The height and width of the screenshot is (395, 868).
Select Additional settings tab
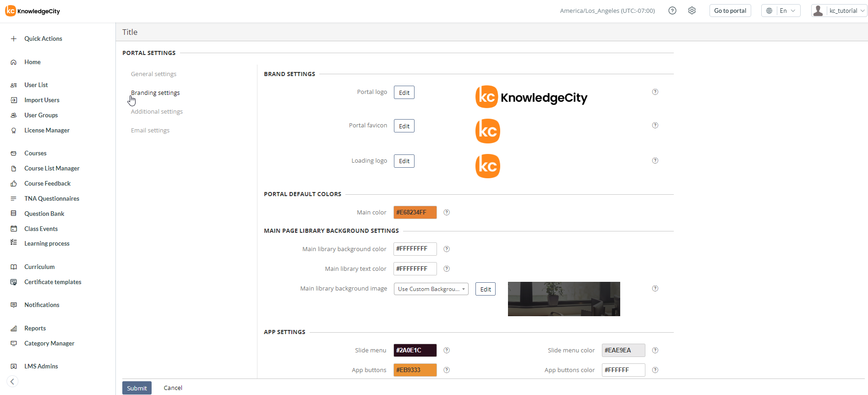pyautogui.click(x=157, y=112)
